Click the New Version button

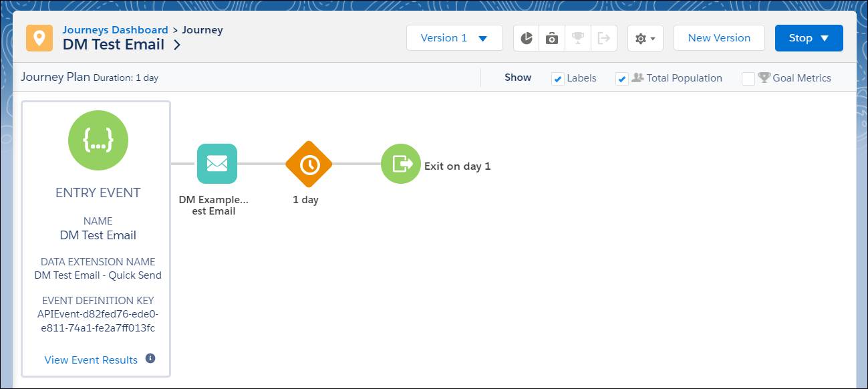719,38
